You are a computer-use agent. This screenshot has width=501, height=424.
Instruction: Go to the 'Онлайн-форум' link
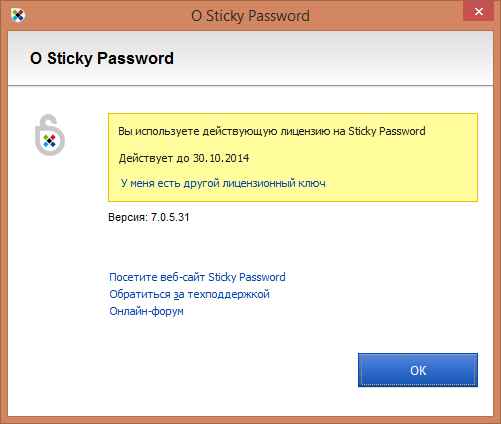[x=146, y=311]
